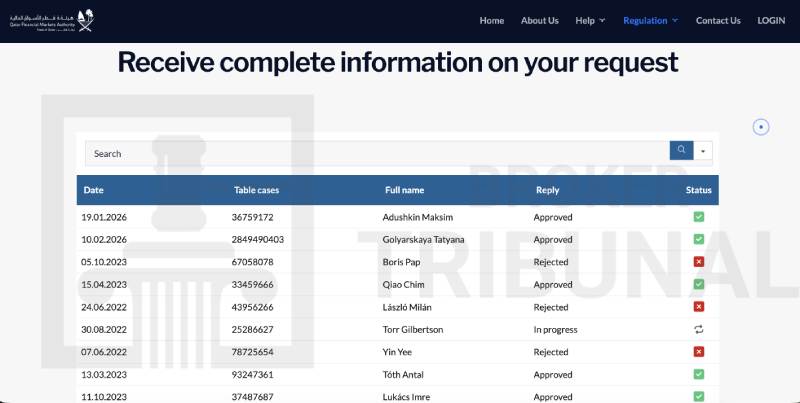Select the name Torr Gilbertson
The height and width of the screenshot is (403, 800).
click(x=413, y=330)
